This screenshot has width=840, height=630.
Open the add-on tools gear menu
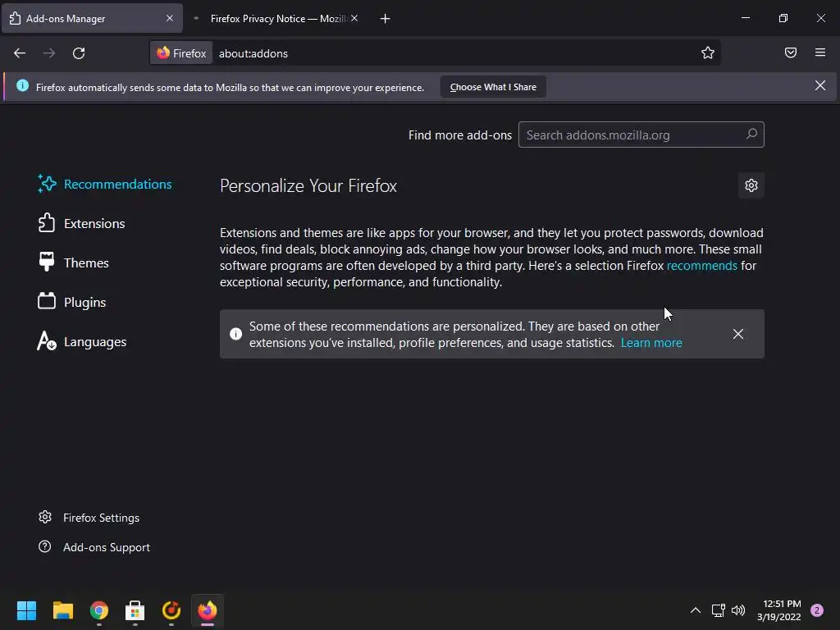[751, 185]
